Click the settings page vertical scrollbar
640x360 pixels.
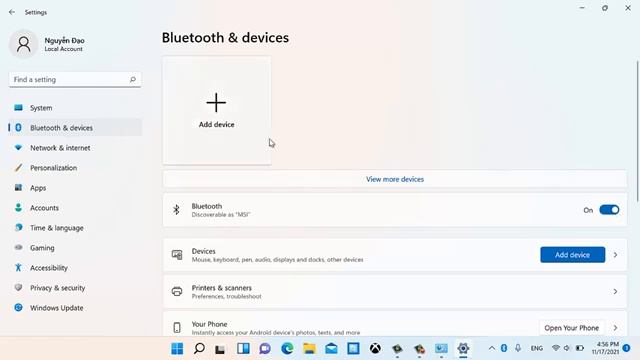(638, 131)
